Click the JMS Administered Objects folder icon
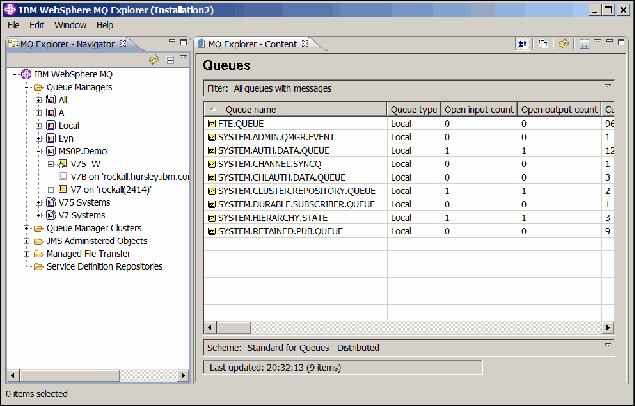The width and height of the screenshot is (635, 406). 38,241
